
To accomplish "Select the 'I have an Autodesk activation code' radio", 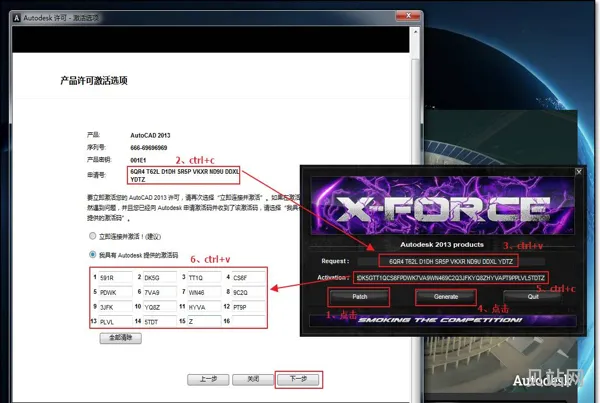I will click(x=93, y=255).
